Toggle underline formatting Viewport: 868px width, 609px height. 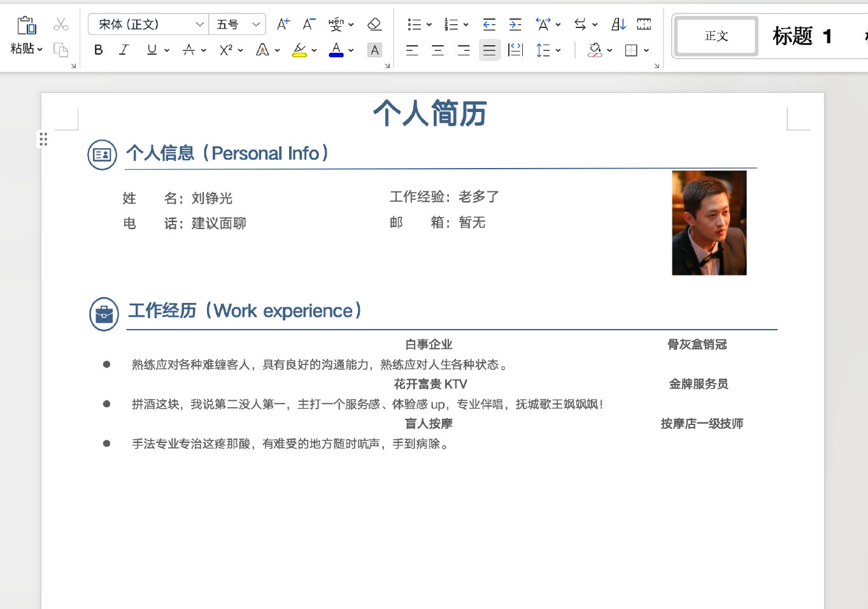click(x=152, y=50)
